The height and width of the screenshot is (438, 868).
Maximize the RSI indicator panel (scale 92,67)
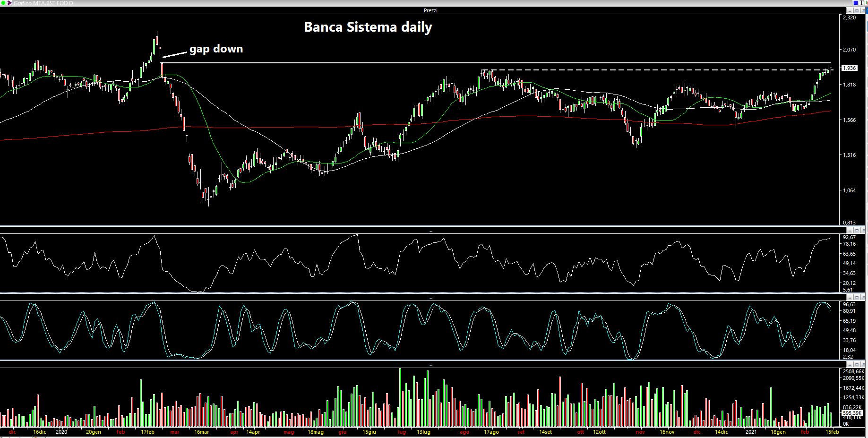tap(857, 230)
